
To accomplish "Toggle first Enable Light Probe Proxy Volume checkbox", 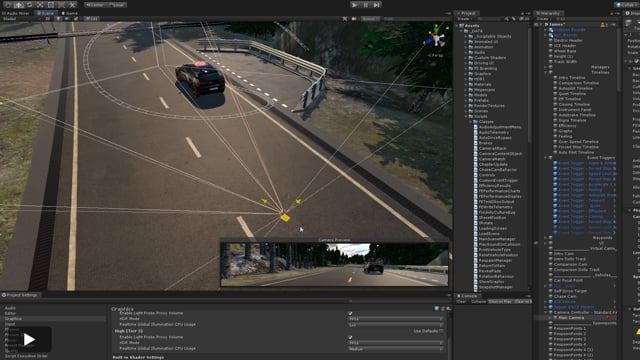I will coord(350,313).
